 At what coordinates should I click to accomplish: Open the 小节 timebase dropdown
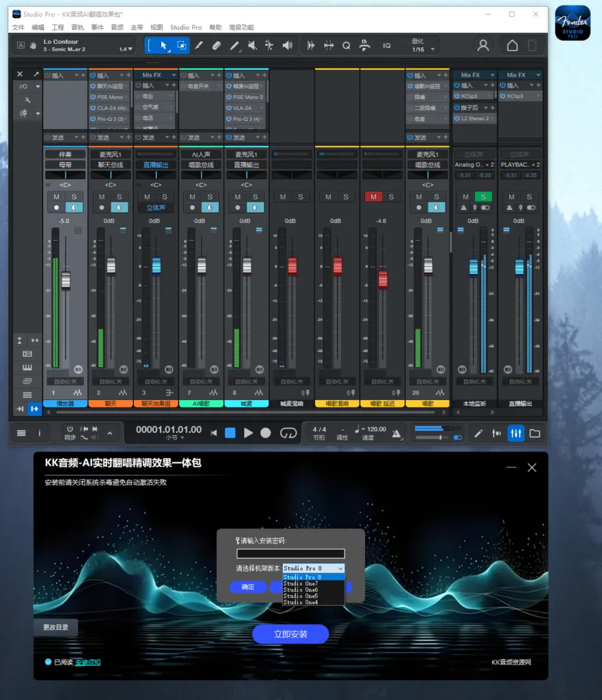pos(182,438)
